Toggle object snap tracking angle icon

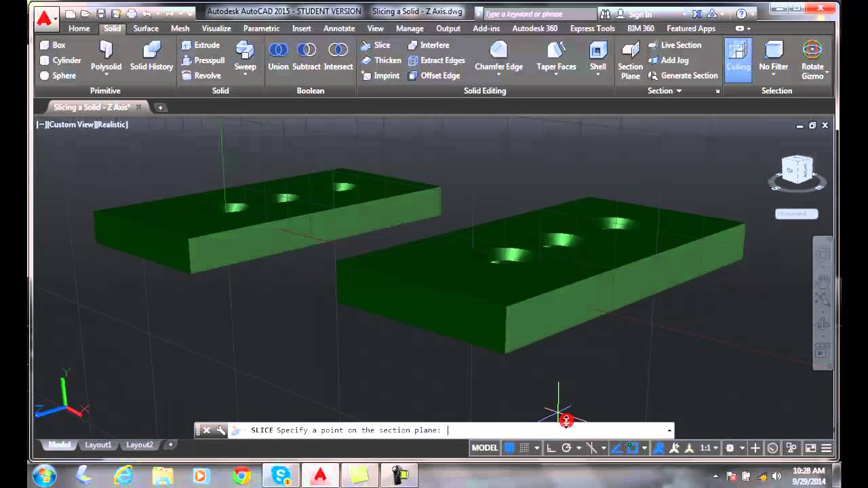[617, 448]
